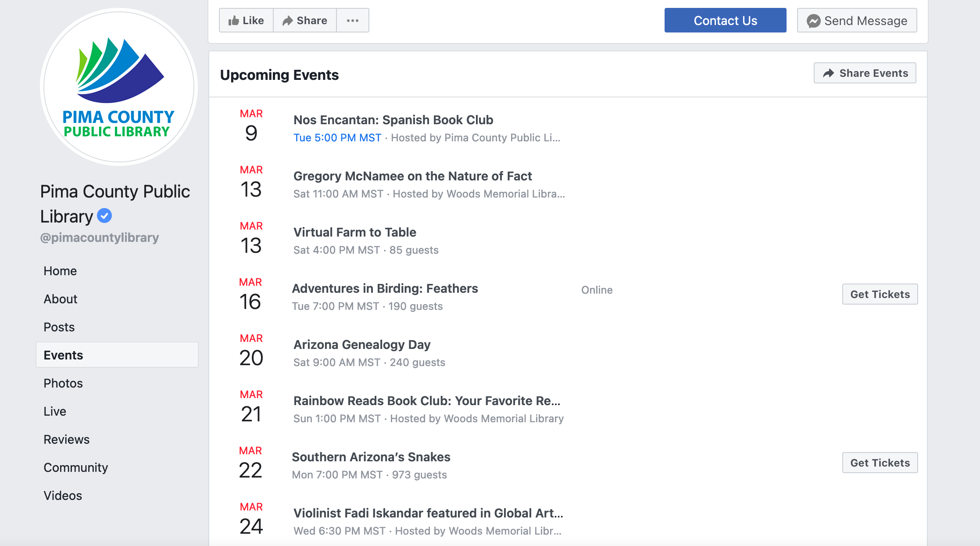The height and width of the screenshot is (546, 980).
Task: Open the Virtual Farm to Table event
Action: [354, 232]
